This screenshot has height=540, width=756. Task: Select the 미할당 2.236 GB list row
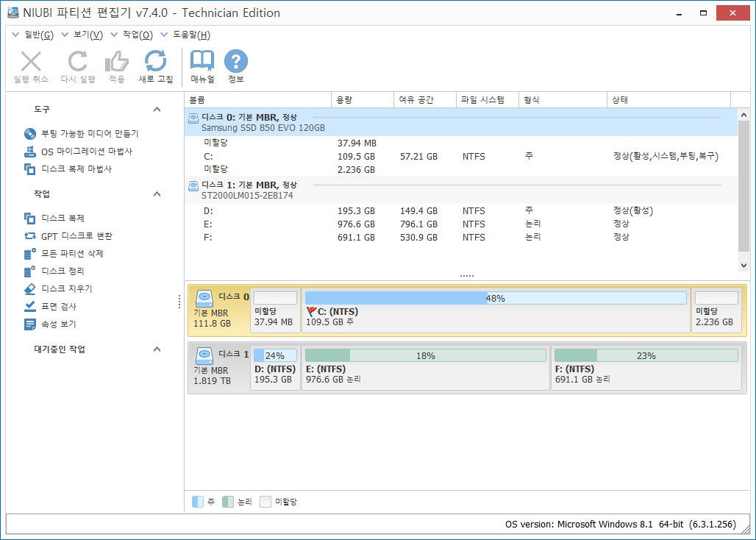coord(461,170)
